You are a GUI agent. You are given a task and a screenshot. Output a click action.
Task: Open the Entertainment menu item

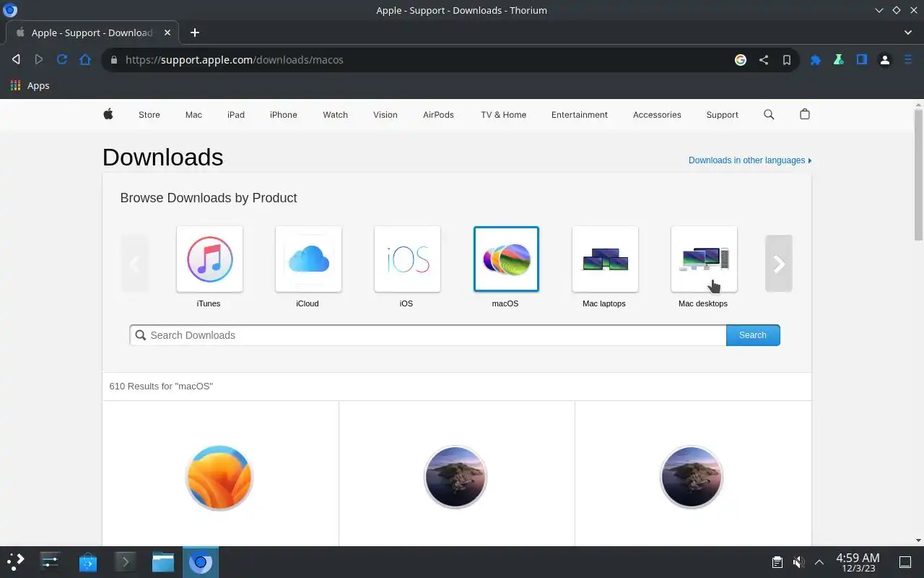pos(580,114)
